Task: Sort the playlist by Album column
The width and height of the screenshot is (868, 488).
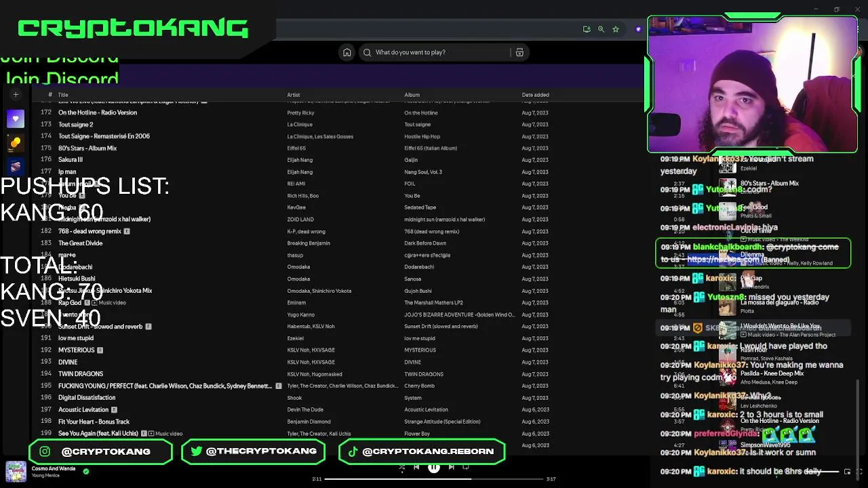Action: click(412, 95)
